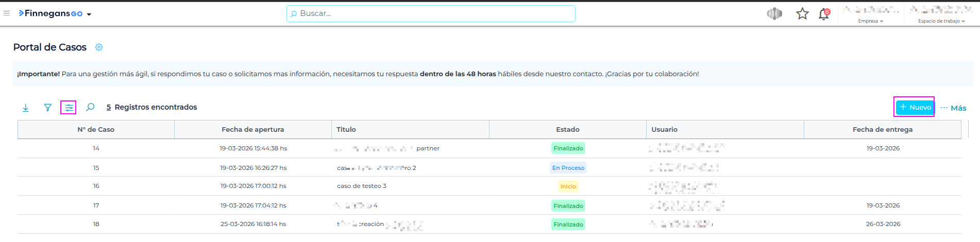Image resolution: width=980 pixels, height=242 pixels.
Task: Focus the Buscar search field
Action: (431, 14)
